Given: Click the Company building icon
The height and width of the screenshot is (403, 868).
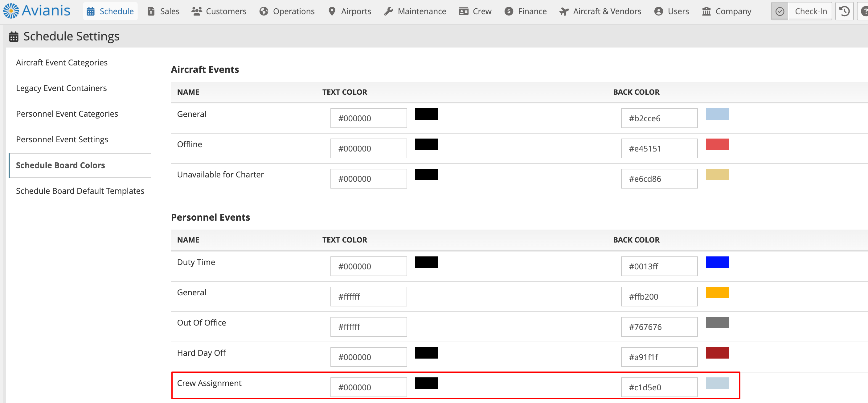Looking at the screenshot, I should 706,11.
